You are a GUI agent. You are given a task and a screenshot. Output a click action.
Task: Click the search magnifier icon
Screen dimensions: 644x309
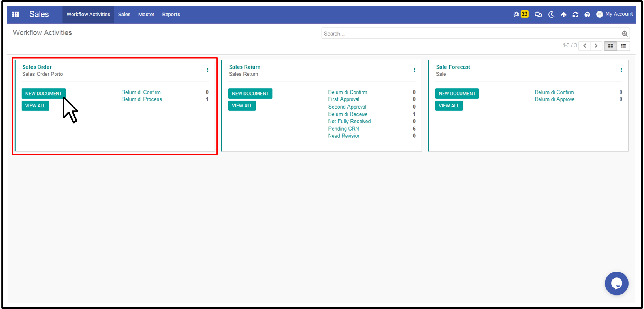coord(625,34)
